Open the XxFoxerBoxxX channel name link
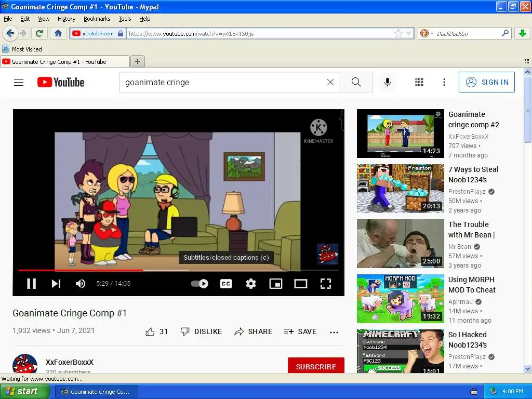This screenshot has width=532, height=399. (70, 362)
